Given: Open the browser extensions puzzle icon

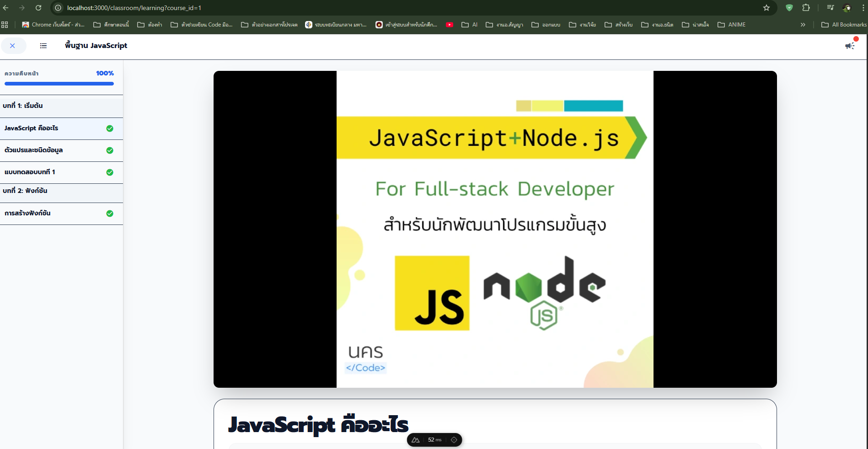Looking at the screenshot, I should (806, 8).
